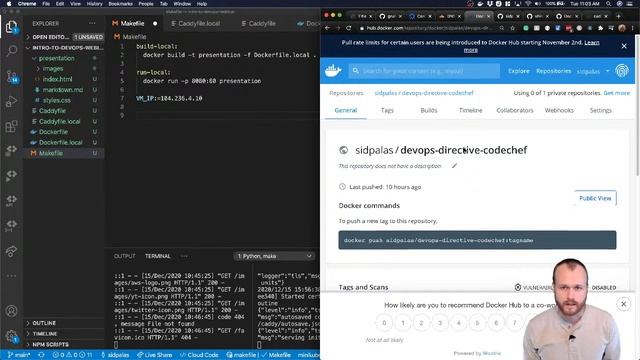The width and height of the screenshot is (640, 360).
Task: Rate Docker Hub with score 0
Action: (384, 323)
